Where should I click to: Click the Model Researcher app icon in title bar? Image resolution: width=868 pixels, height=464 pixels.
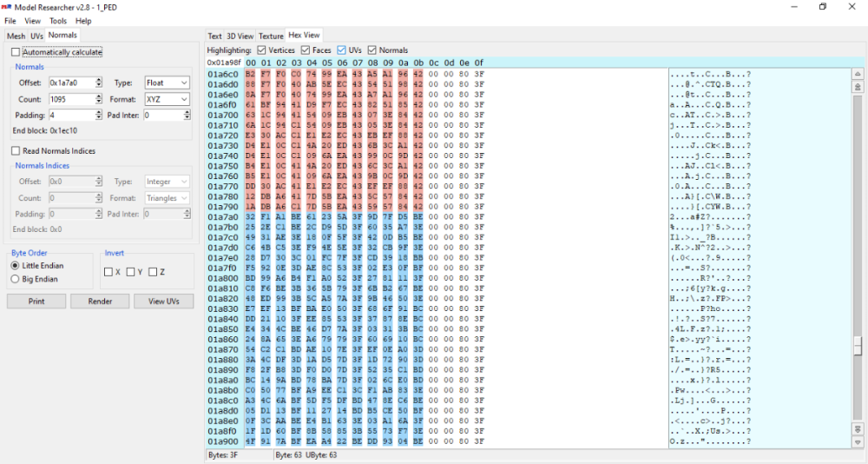pyautogui.click(x=7, y=7)
